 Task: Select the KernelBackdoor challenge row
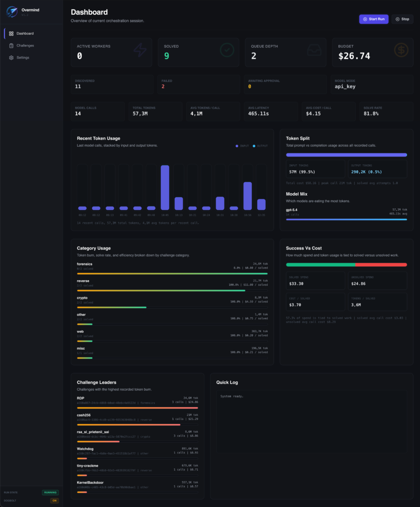pyautogui.click(x=138, y=487)
